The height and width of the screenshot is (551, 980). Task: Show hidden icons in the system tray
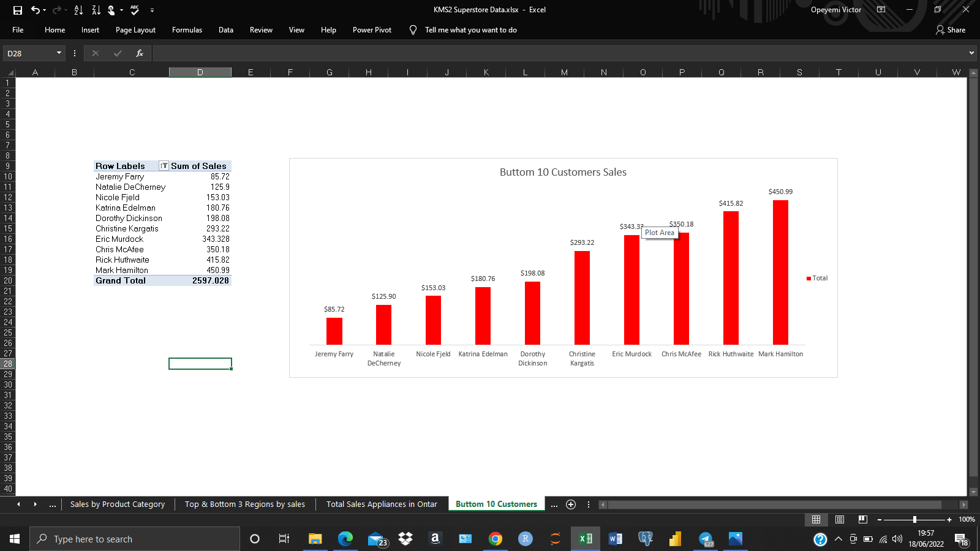(840, 539)
